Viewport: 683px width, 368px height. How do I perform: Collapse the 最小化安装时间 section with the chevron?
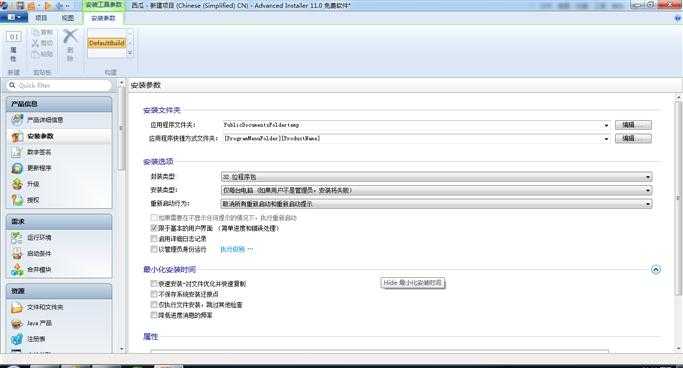click(656, 270)
